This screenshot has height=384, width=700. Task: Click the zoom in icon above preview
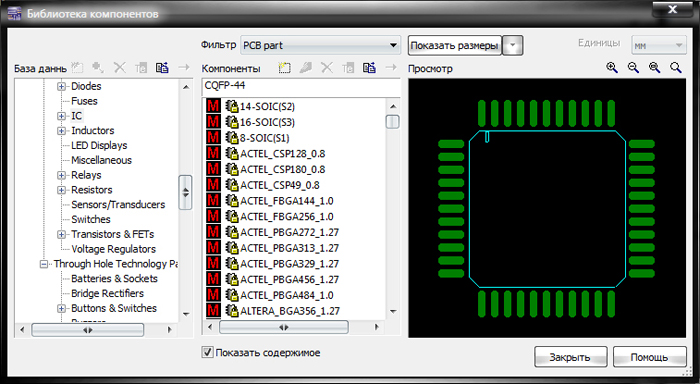[612, 68]
